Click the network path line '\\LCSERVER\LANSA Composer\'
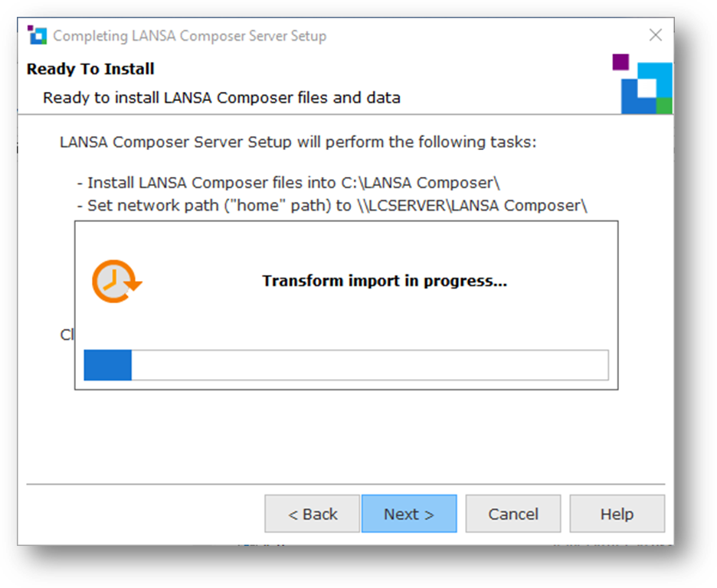The height and width of the screenshot is (588, 717). coord(337,205)
